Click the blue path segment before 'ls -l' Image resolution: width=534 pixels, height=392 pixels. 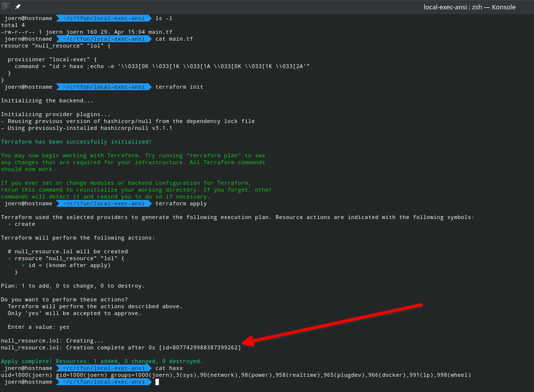(103, 18)
